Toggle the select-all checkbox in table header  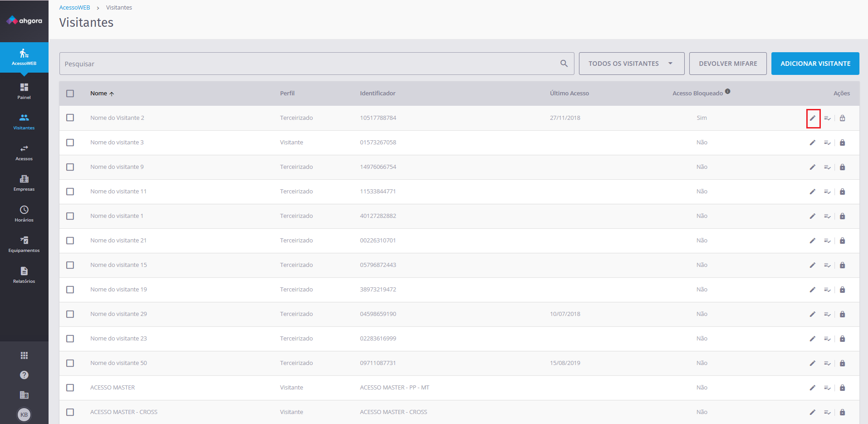pos(70,94)
